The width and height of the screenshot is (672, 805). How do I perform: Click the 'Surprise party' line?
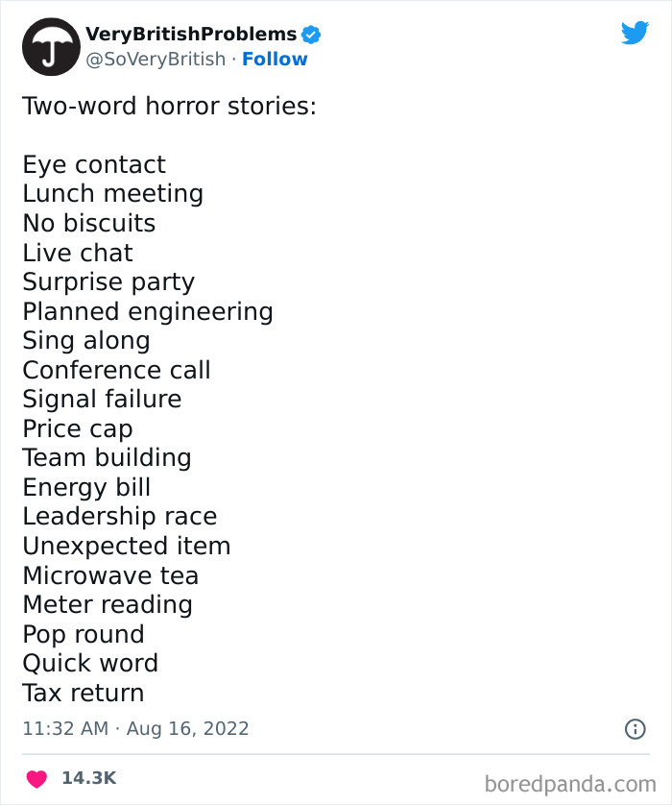[108, 281]
